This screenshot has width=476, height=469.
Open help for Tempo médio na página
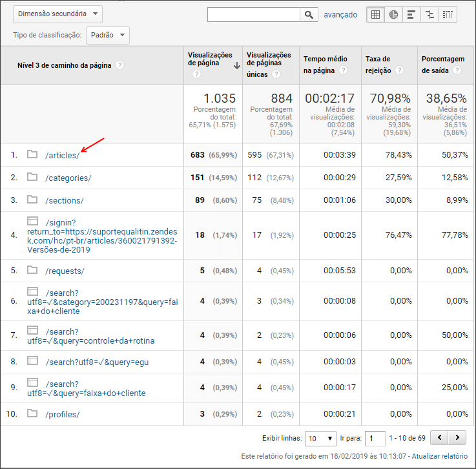[343, 70]
